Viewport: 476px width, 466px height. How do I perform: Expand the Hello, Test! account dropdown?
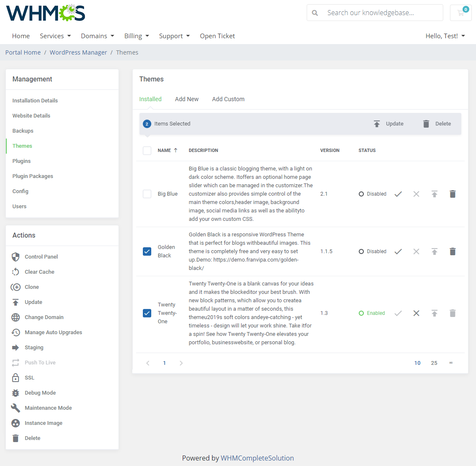point(445,36)
